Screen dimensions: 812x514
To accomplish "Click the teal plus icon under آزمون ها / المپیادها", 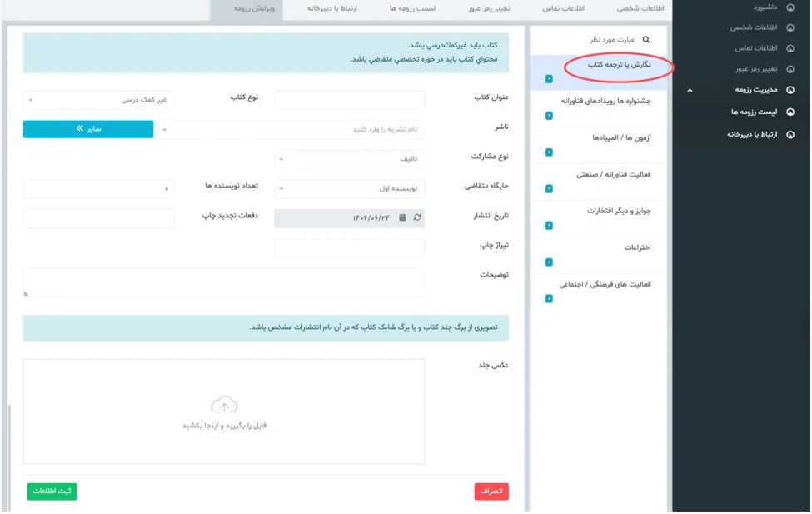I will coord(549,152).
